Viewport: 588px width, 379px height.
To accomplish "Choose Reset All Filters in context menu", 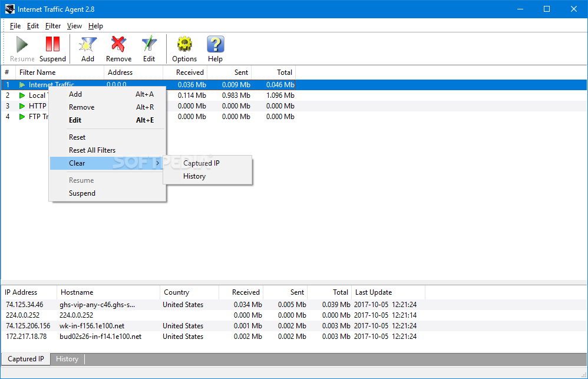I will [x=108, y=150].
